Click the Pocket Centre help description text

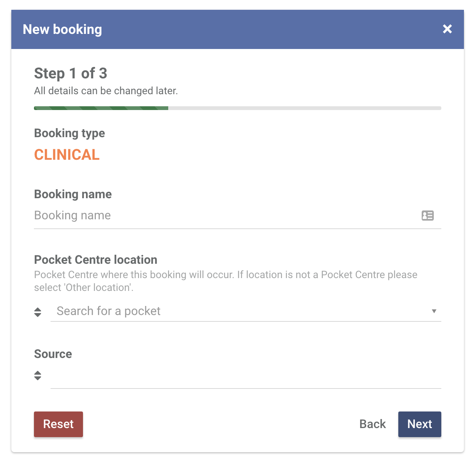226,281
